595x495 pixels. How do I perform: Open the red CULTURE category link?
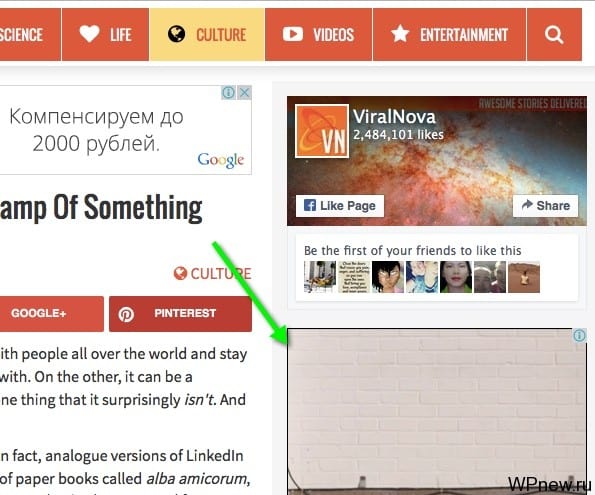(x=212, y=274)
